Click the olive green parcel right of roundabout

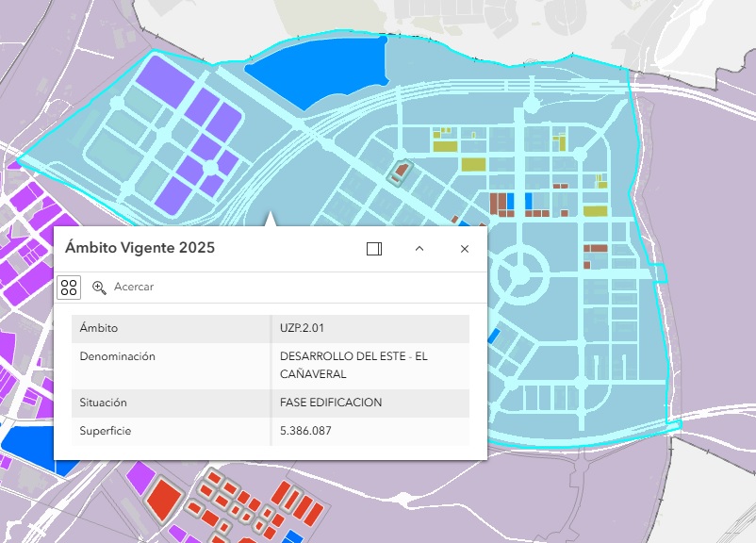(594, 211)
